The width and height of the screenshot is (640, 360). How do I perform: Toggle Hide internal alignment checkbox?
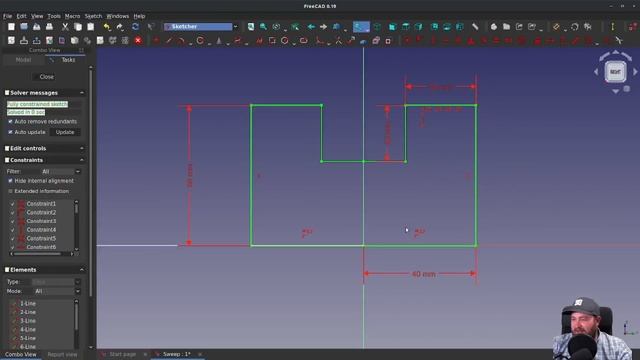coord(11,181)
